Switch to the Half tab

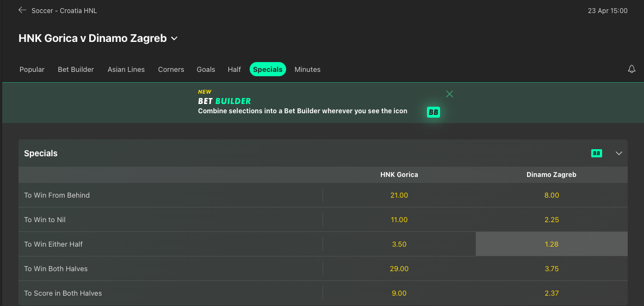234,69
